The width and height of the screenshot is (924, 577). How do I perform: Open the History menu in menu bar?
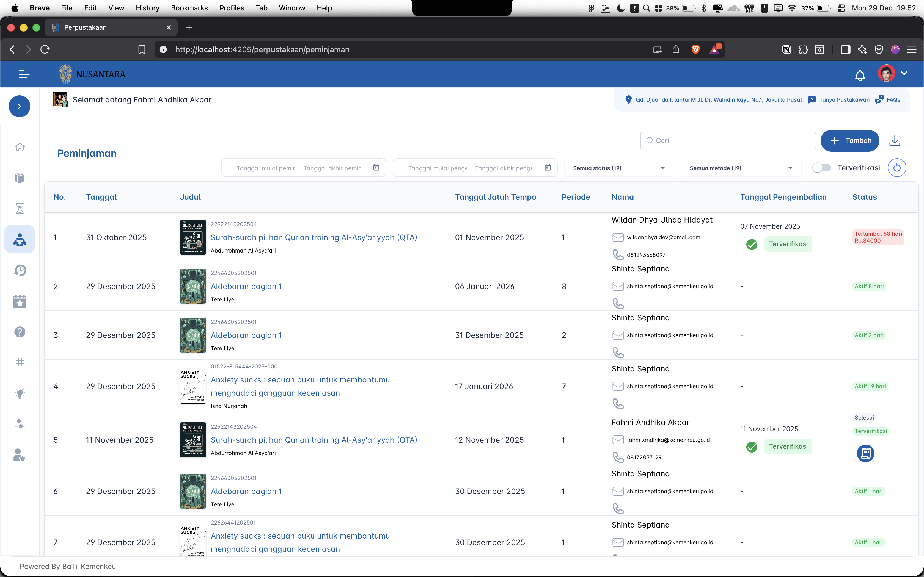click(x=147, y=8)
